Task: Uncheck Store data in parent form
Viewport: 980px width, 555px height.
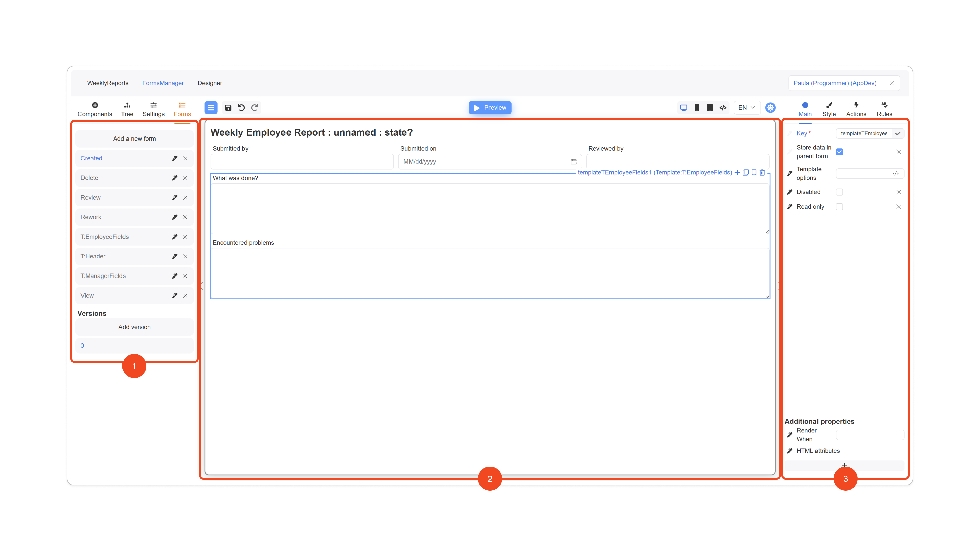Action: 839,152
